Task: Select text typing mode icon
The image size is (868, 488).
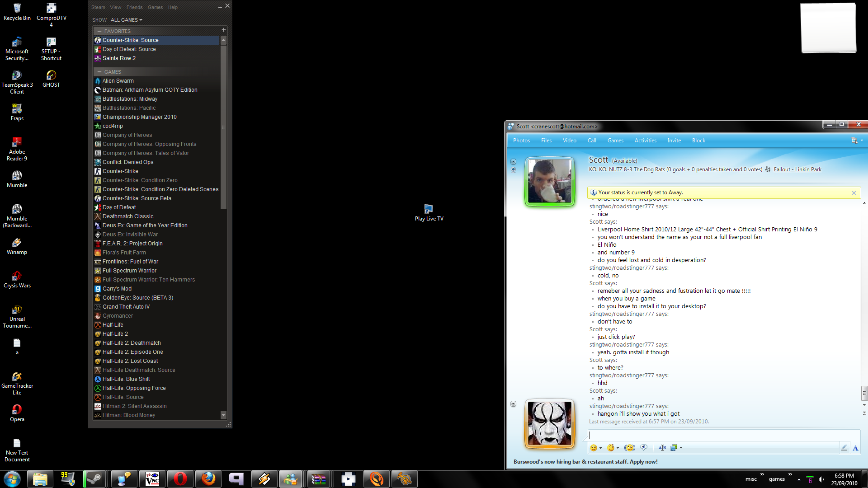Action: [x=855, y=448]
